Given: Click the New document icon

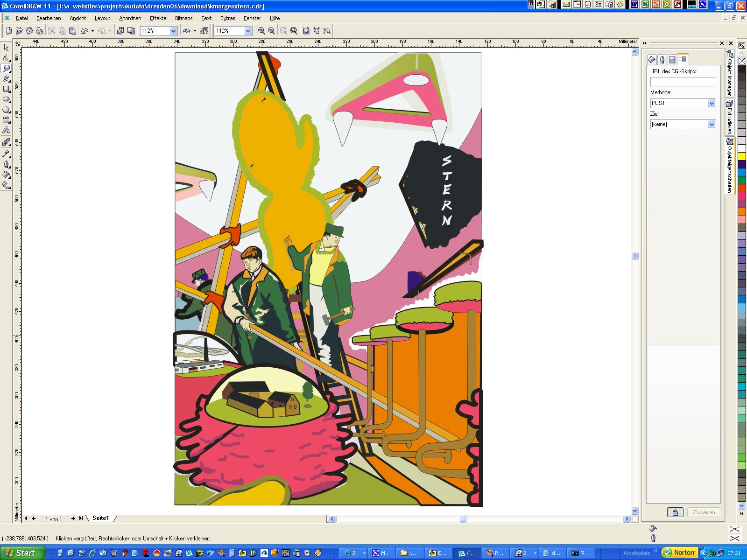Looking at the screenshot, I should pyautogui.click(x=9, y=31).
